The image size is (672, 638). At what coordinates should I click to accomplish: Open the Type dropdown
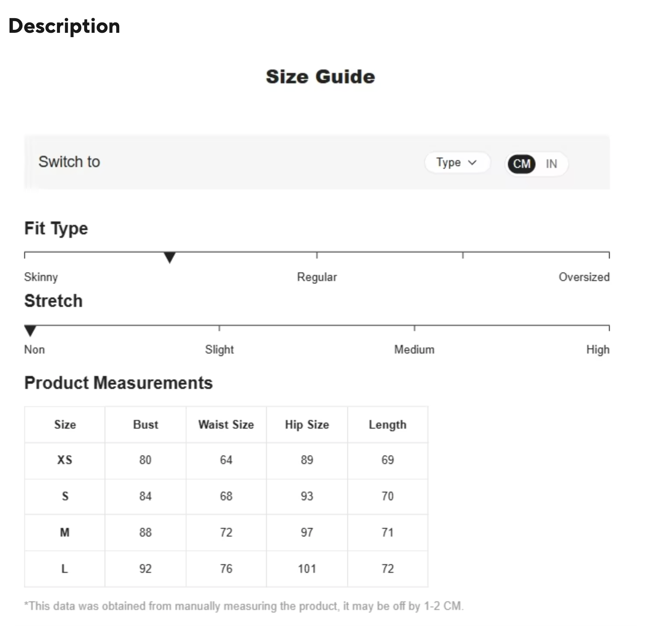[x=456, y=163]
